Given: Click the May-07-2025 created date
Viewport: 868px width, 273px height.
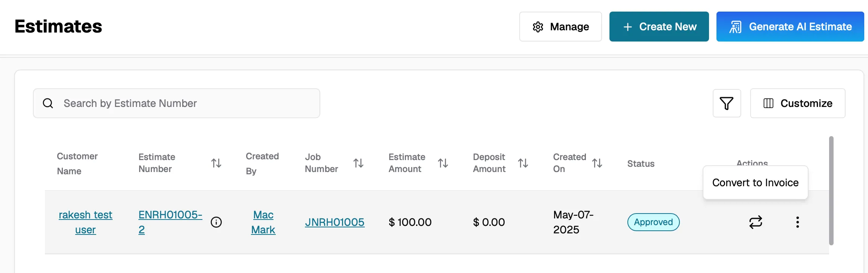Looking at the screenshot, I should click(x=573, y=222).
